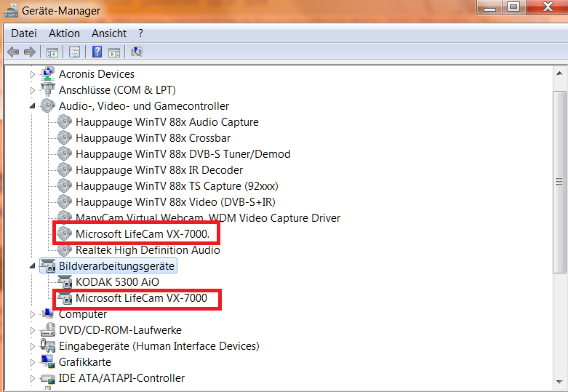Open the Ansicht menu
The width and height of the screenshot is (568, 392).
[109, 33]
